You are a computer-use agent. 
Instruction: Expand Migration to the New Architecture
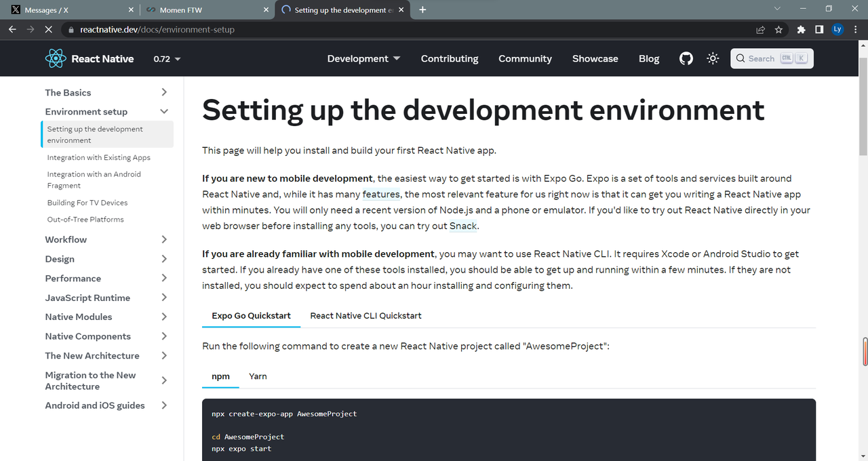pyautogui.click(x=106, y=380)
